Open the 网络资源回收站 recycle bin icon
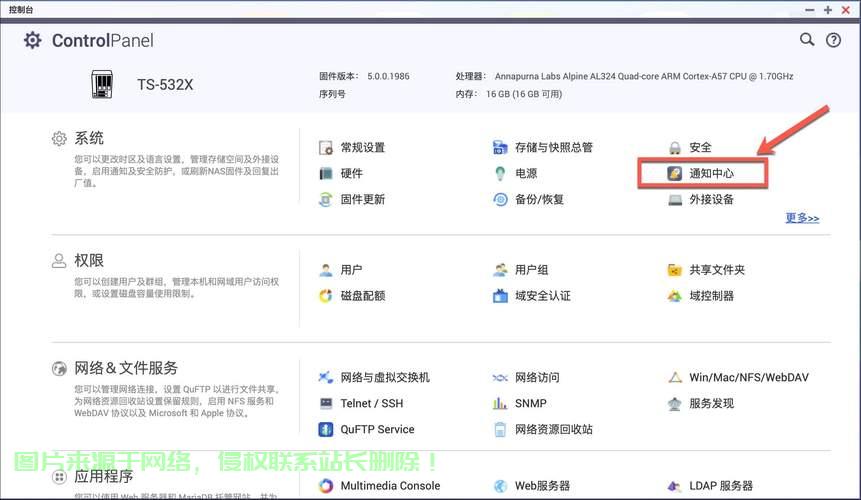 pyautogui.click(x=500, y=429)
